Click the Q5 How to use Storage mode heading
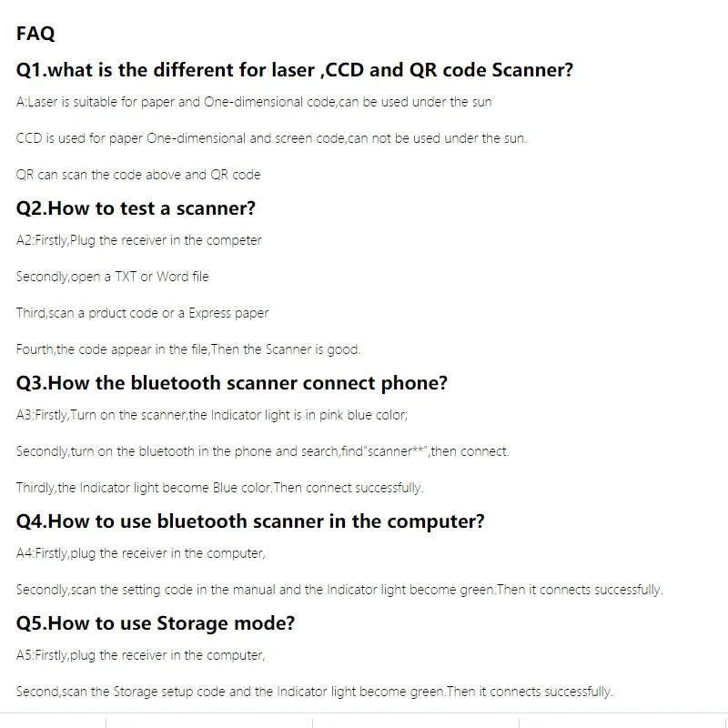Image resolution: width=728 pixels, height=728 pixels. (156, 623)
